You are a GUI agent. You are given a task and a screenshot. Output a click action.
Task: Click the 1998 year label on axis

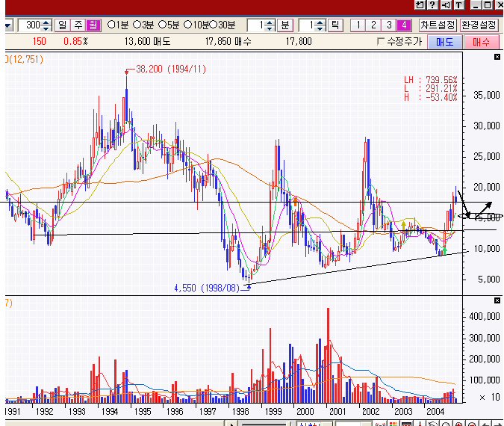pos(240,412)
